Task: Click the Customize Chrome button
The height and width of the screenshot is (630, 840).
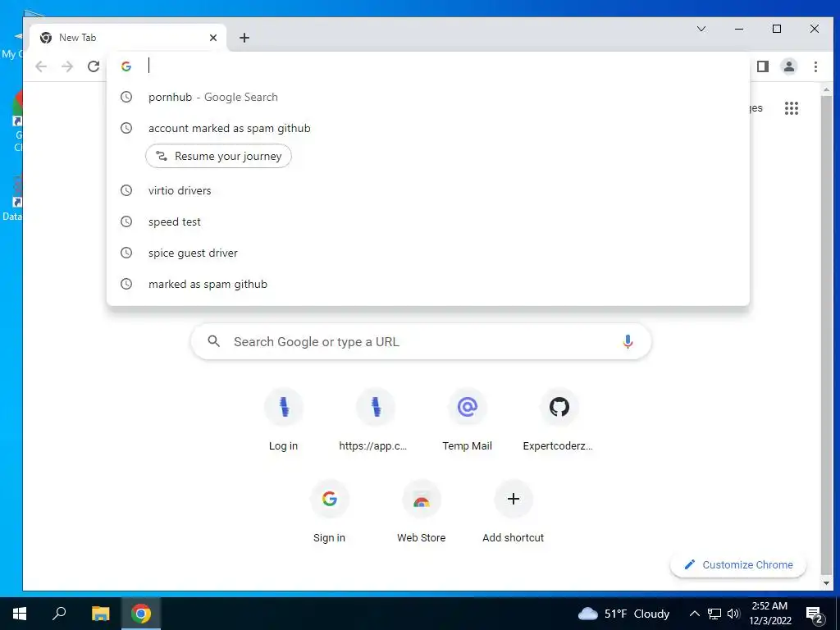Action: pyautogui.click(x=738, y=564)
